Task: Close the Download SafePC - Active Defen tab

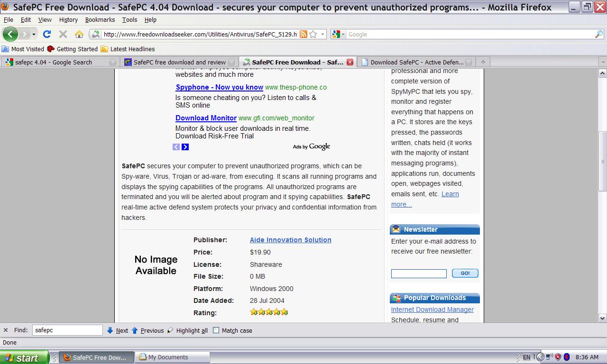Action: [469, 62]
